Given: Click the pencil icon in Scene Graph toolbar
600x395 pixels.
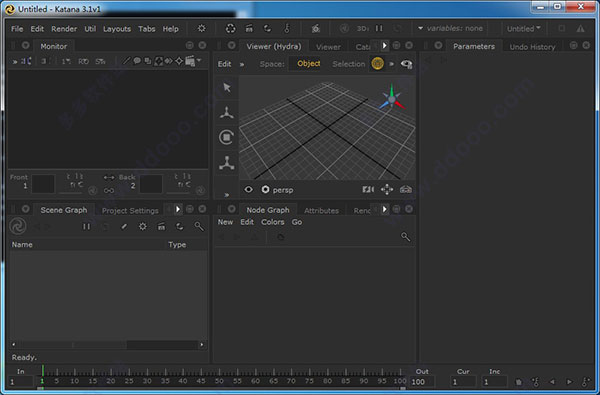Looking at the screenshot, I should point(124,227).
